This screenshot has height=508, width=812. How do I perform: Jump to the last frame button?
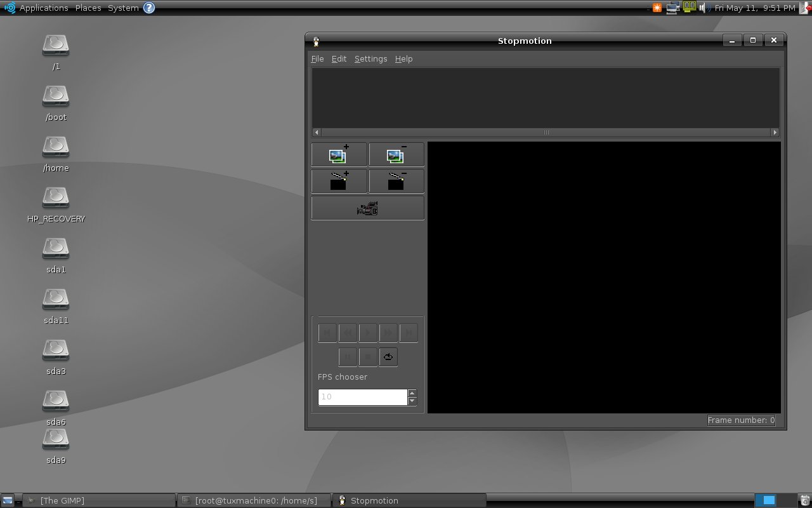pos(409,333)
